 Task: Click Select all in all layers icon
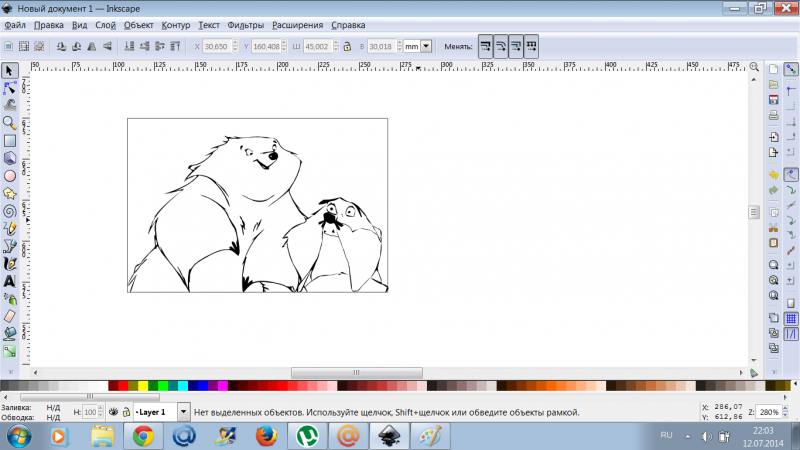click(x=24, y=46)
